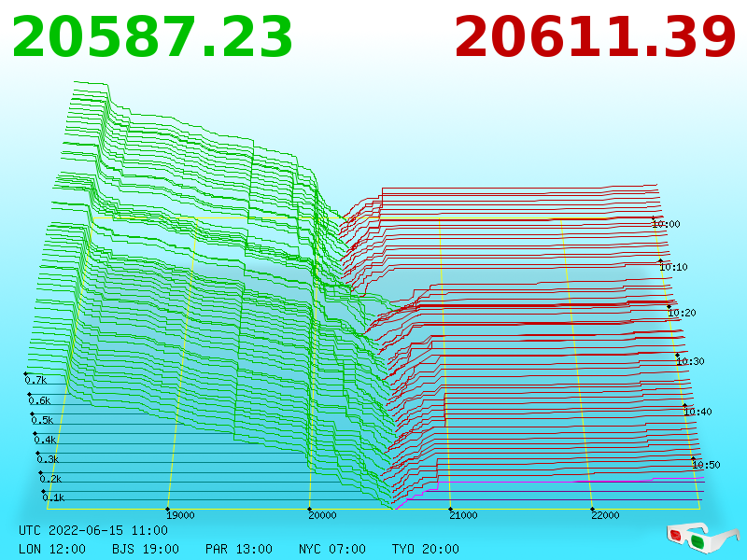747x560 pixels.
Task: Click the 19000 price axis label
Action: click(180, 515)
